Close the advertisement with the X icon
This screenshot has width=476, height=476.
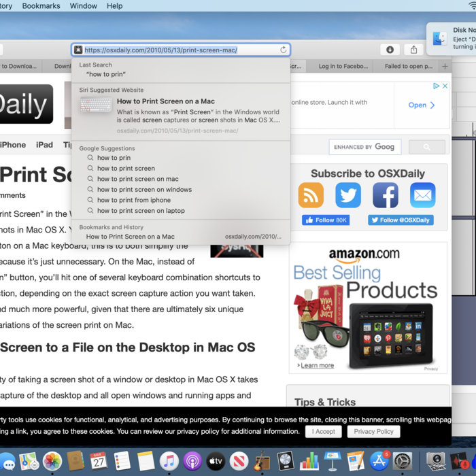pyautogui.click(x=445, y=86)
